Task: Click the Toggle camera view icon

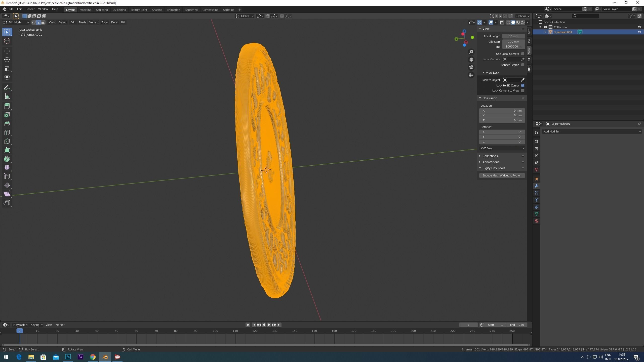Action: (x=471, y=67)
